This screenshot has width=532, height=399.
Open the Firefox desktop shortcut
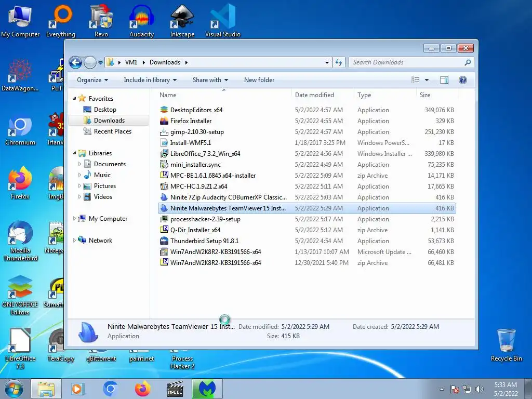tap(20, 183)
